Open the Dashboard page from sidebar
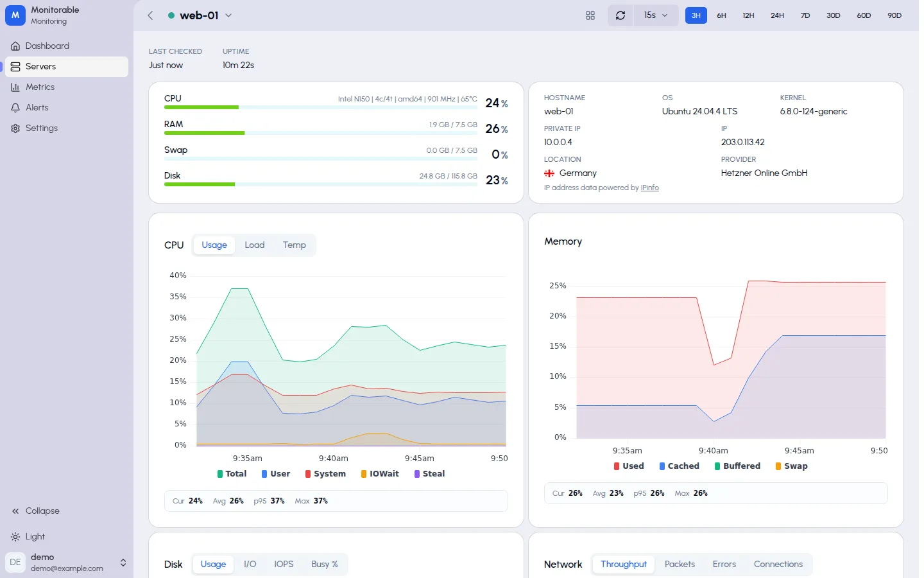 click(x=67, y=46)
